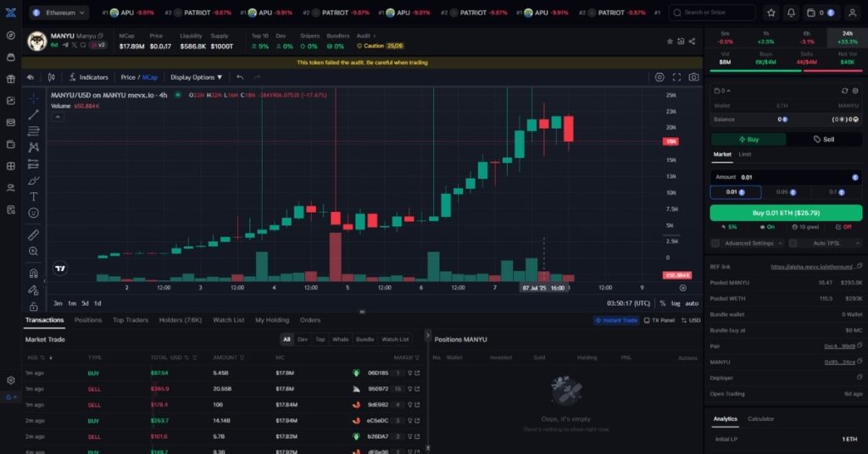Expand the wallet selector dropdown
The height and width of the screenshot is (454, 868).
(722, 91)
